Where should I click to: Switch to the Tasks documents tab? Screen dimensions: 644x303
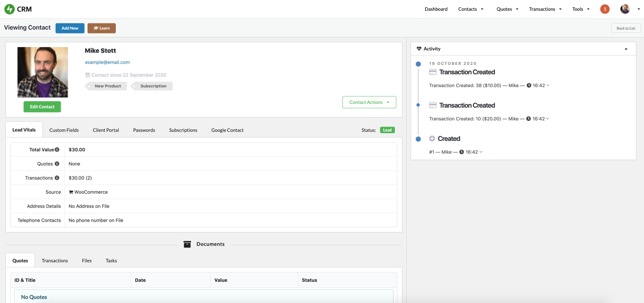tap(111, 260)
